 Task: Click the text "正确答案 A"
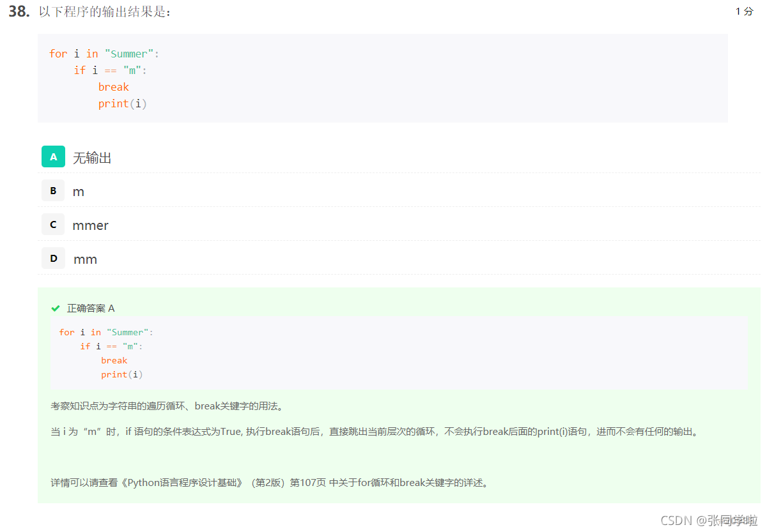[91, 308]
